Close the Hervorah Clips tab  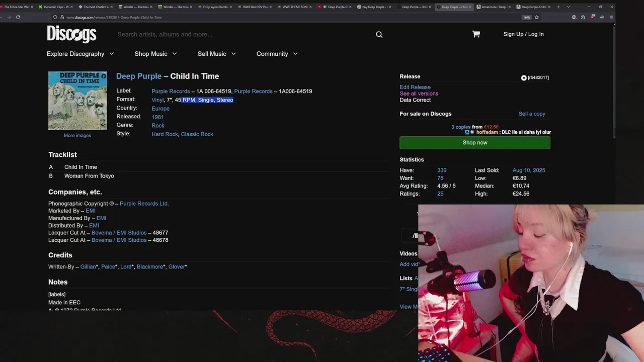[71, 7]
